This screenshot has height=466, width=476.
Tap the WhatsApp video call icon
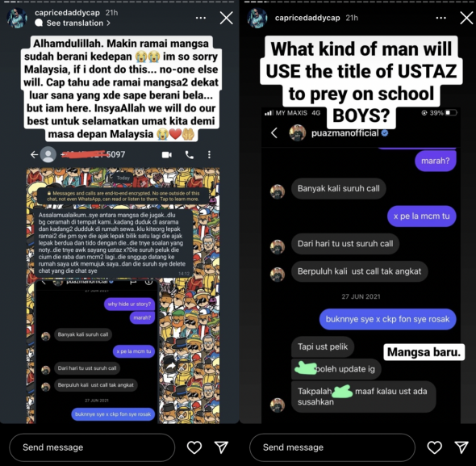coord(167,155)
